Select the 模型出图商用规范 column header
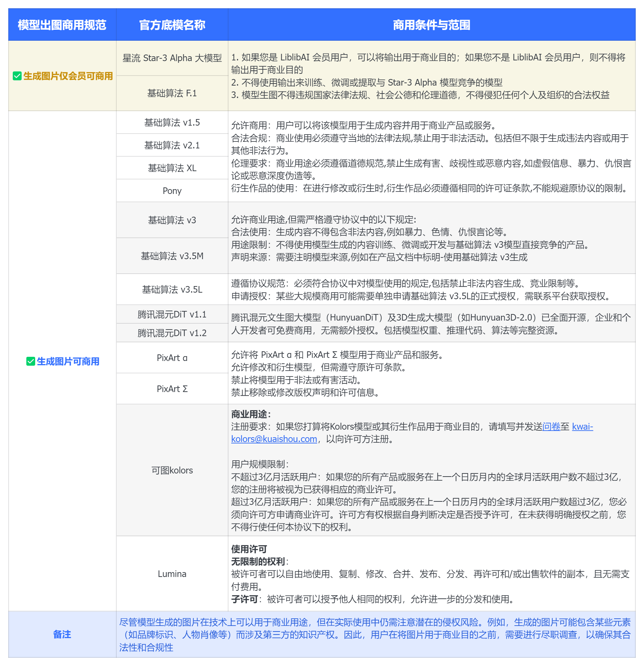This screenshot has height=666, width=644. [x=62, y=25]
